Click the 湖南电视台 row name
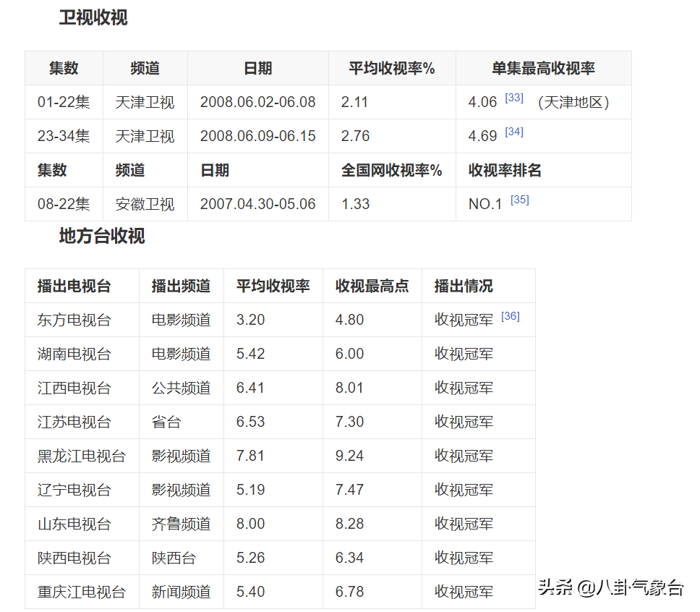 tap(74, 354)
